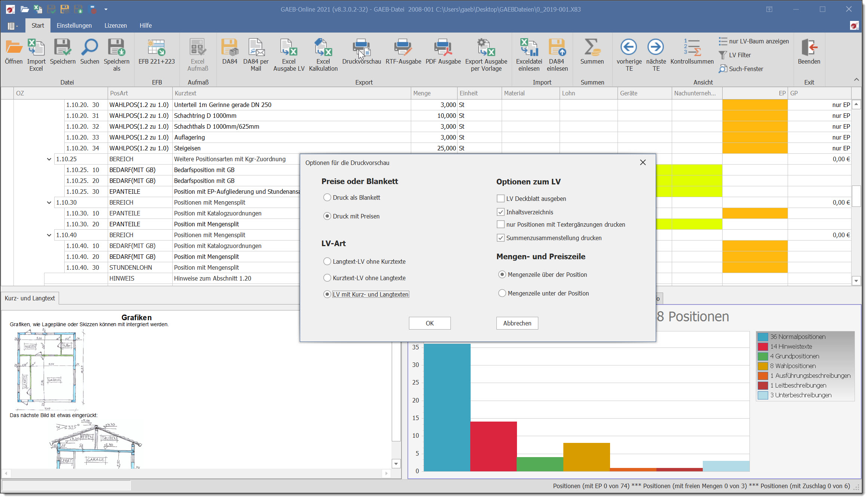Uncheck Summenzusammenstellung drucken
The image size is (868, 499).
point(501,238)
